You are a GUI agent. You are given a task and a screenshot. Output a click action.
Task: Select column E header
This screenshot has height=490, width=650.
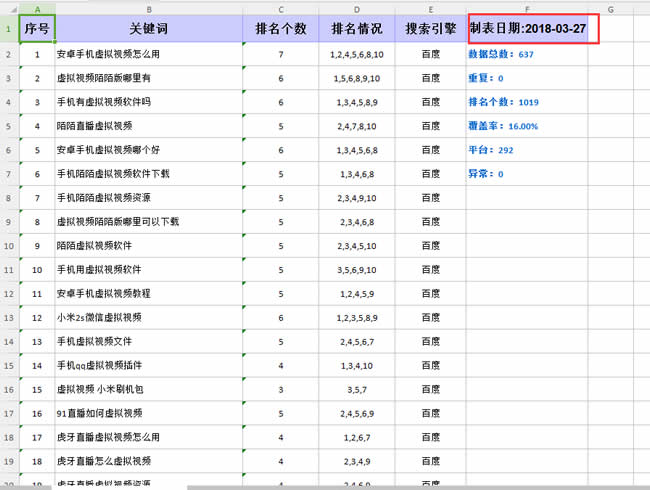point(430,8)
